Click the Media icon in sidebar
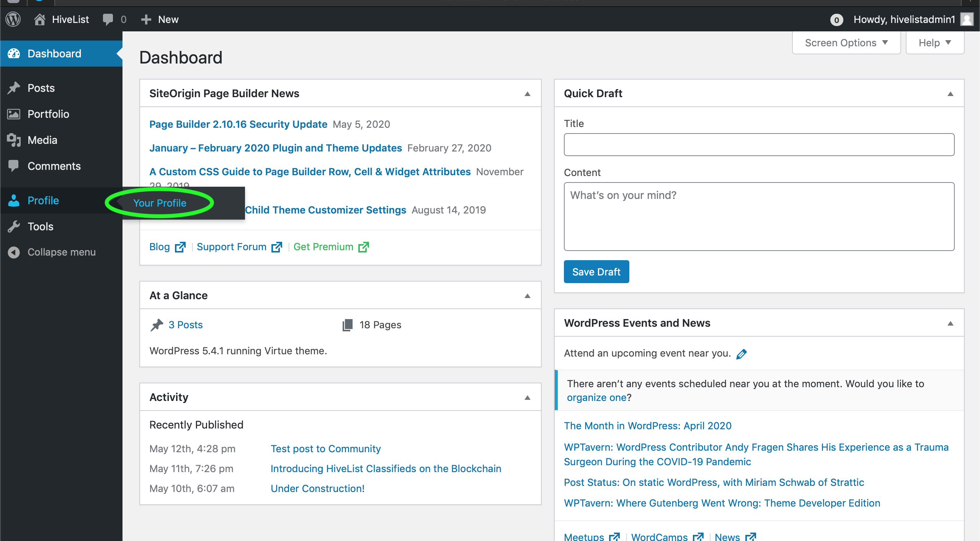The width and height of the screenshot is (980, 541). 14,140
